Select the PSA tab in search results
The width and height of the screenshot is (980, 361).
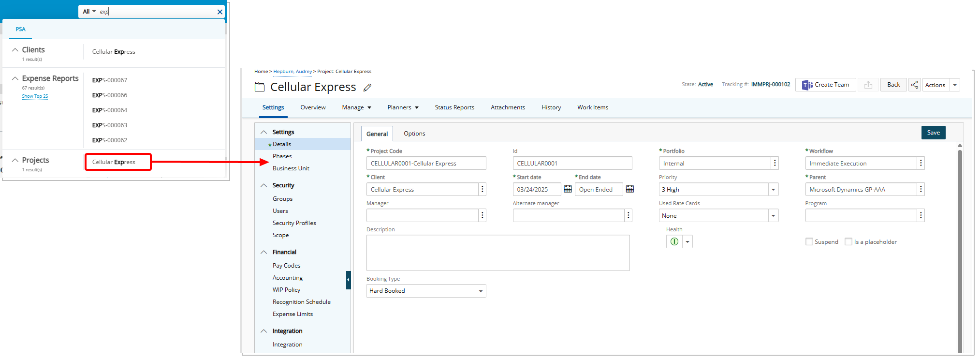click(20, 29)
